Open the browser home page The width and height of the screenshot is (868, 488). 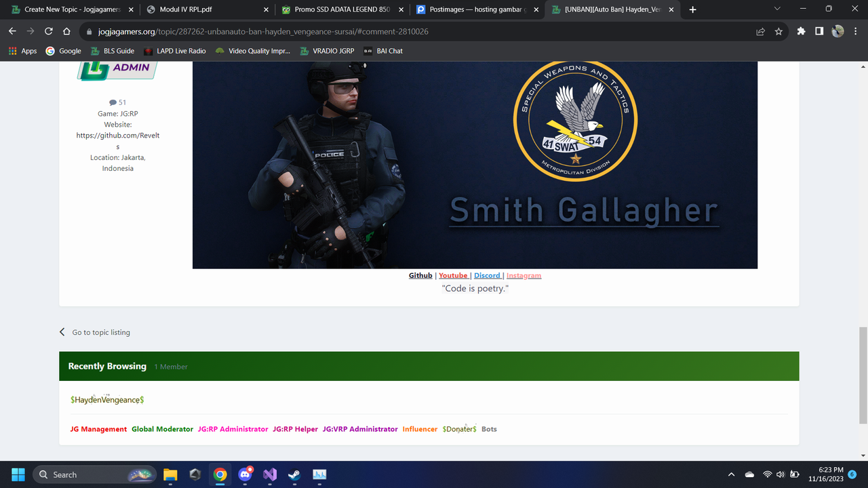[66, 31]
